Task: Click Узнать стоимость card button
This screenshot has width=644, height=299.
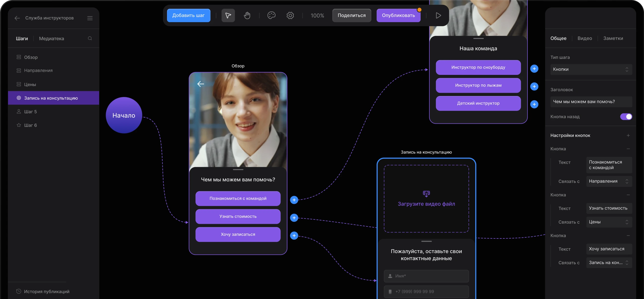Action: (238, 216)
